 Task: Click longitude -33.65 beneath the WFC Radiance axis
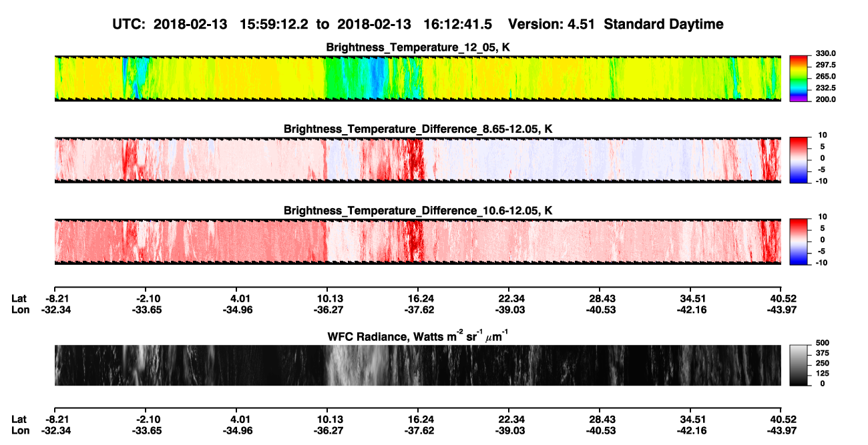[x=148, y=430]
